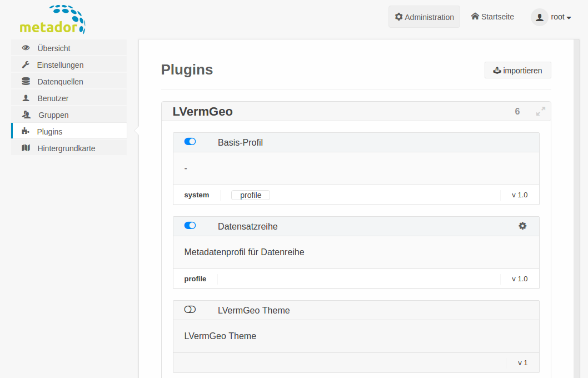Disable the Datensatzreihe plugin toggle
The width and height of the screenshot is (588, 378).
190,226
